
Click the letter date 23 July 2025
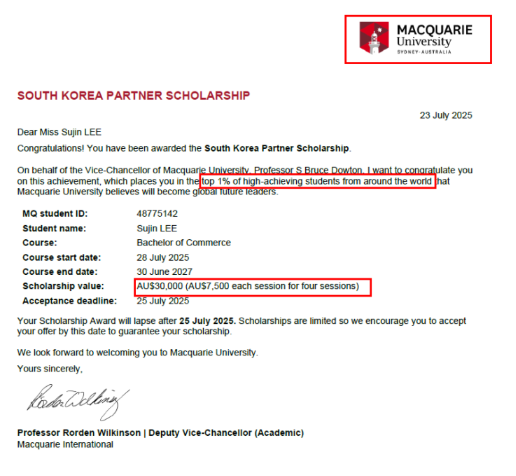(x=446, y=115)
